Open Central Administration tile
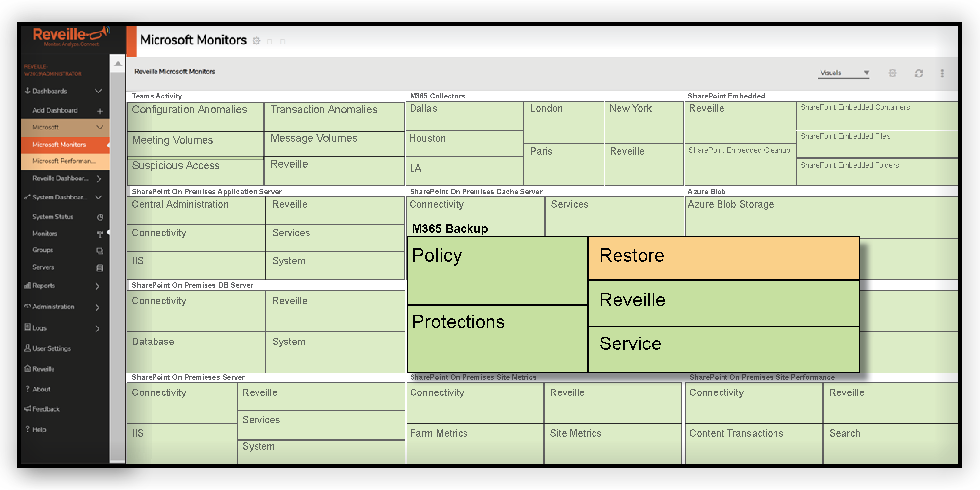The width and height of the screenshot is (980, 490). pos(196,210)
